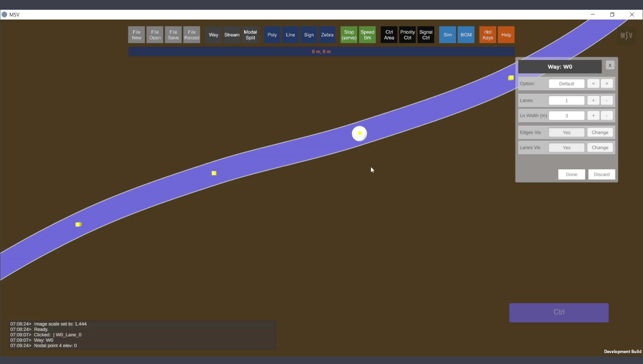Close the Way: W0 panel

[x=610, y=66]
